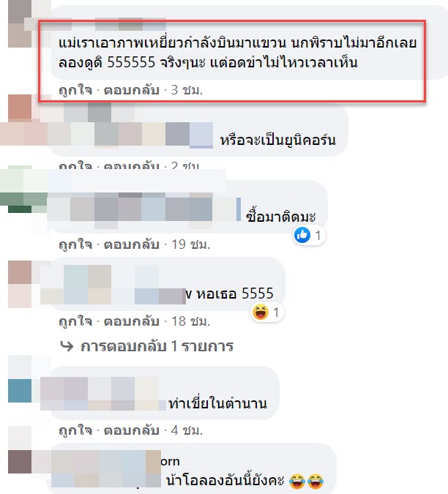Image resolution: width=448 pixels, height=494 pixels.
Task: Click the reply arrow icon beside การตอบกลับ 1 รายการ
Action: point(67,346)
